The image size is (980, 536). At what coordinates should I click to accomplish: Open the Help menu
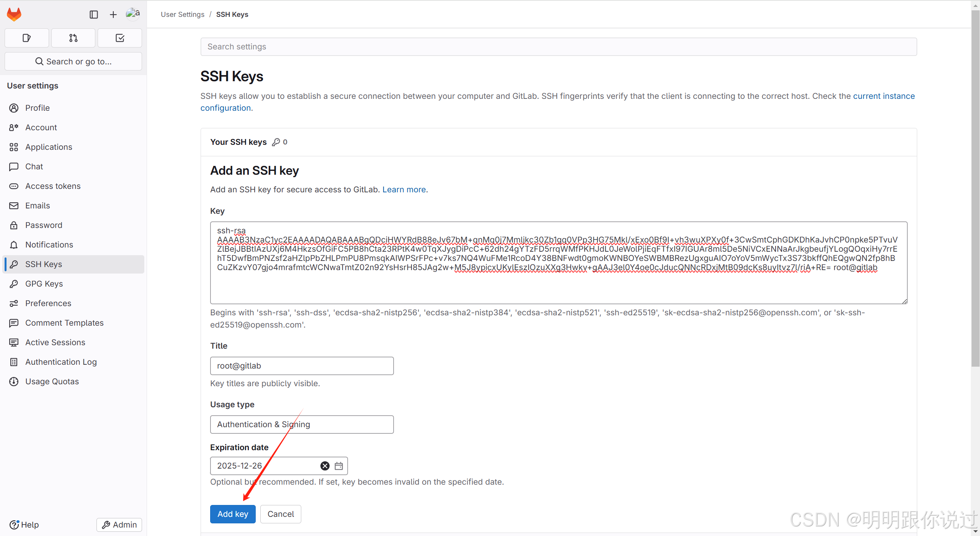24,525
